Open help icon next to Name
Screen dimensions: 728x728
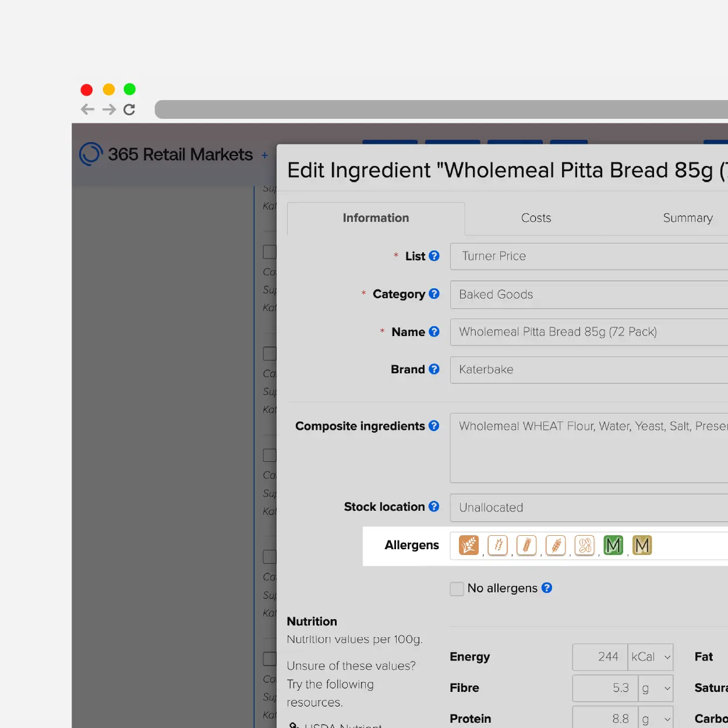[x=434, y=331]
